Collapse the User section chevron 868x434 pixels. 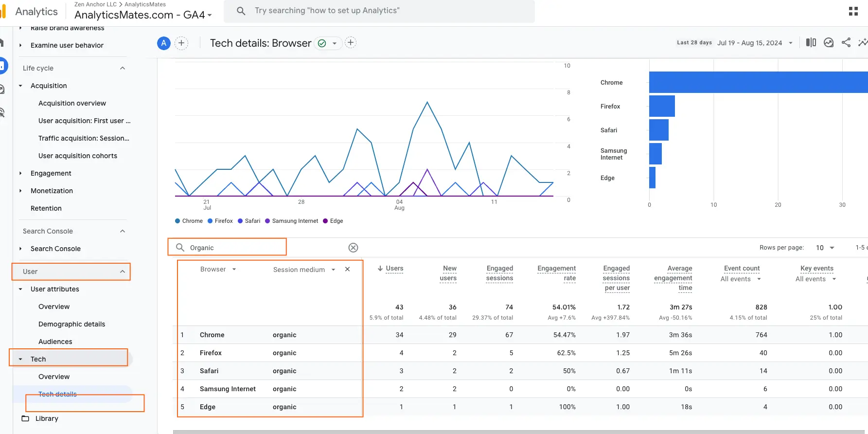(x=123, y=271)
